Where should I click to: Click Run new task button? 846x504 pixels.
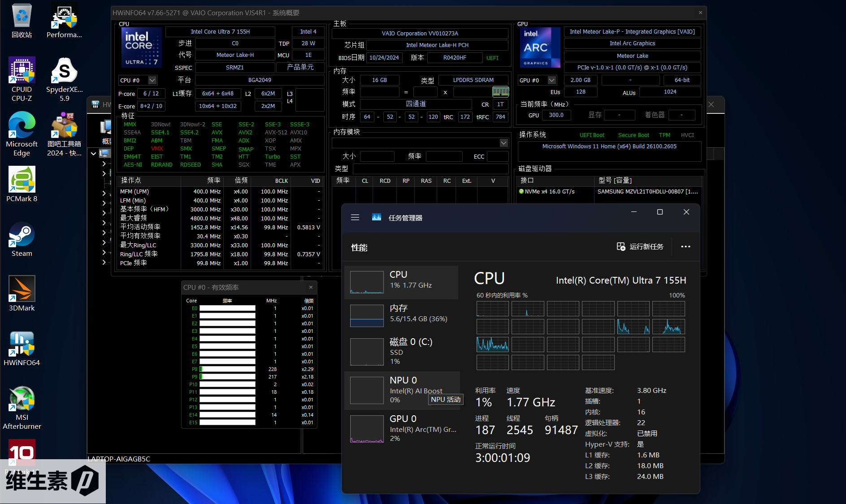click(640, 246)
